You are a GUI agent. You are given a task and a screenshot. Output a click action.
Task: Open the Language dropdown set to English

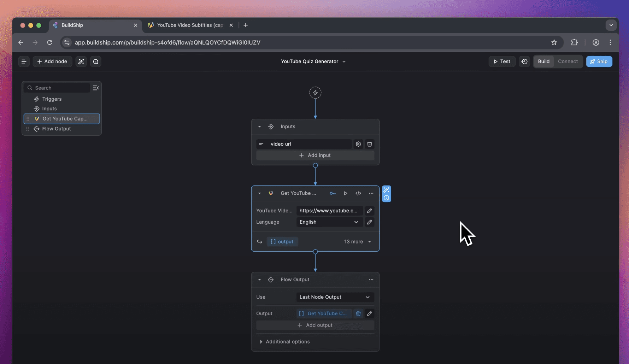tap(329, 222)
